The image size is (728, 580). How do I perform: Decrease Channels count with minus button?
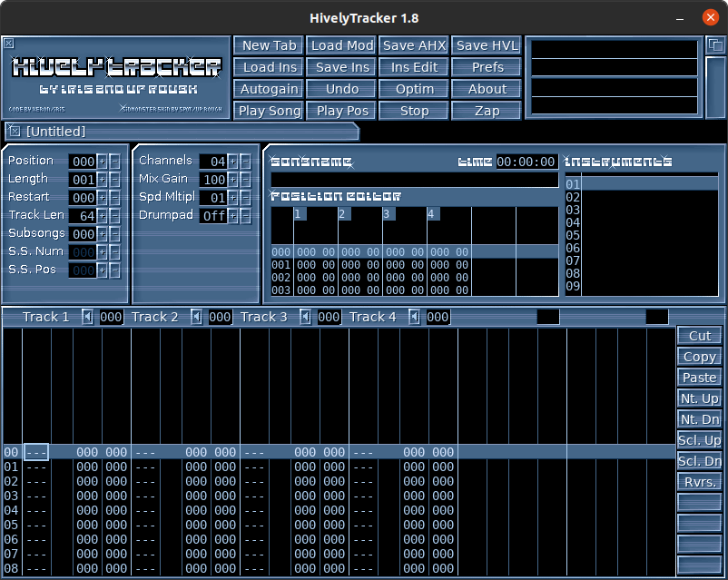coord(245,162)
